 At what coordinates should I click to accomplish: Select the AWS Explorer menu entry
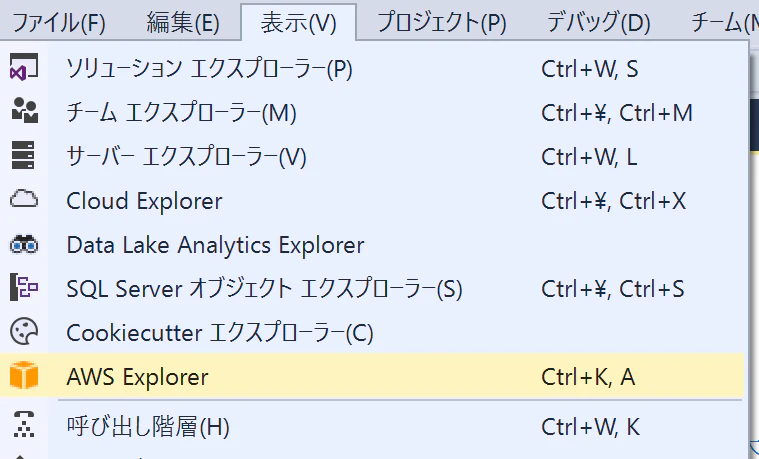pos(372,377)
